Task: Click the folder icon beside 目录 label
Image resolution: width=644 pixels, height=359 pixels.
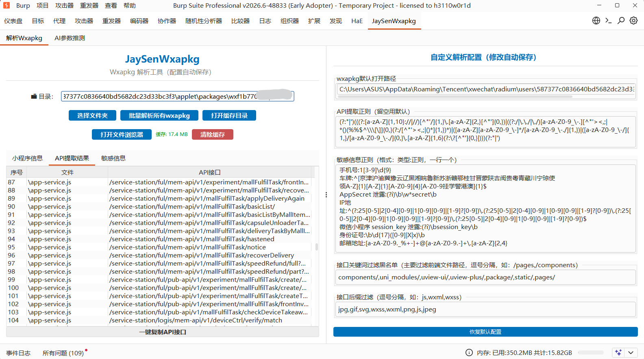Action: point(34,97)
